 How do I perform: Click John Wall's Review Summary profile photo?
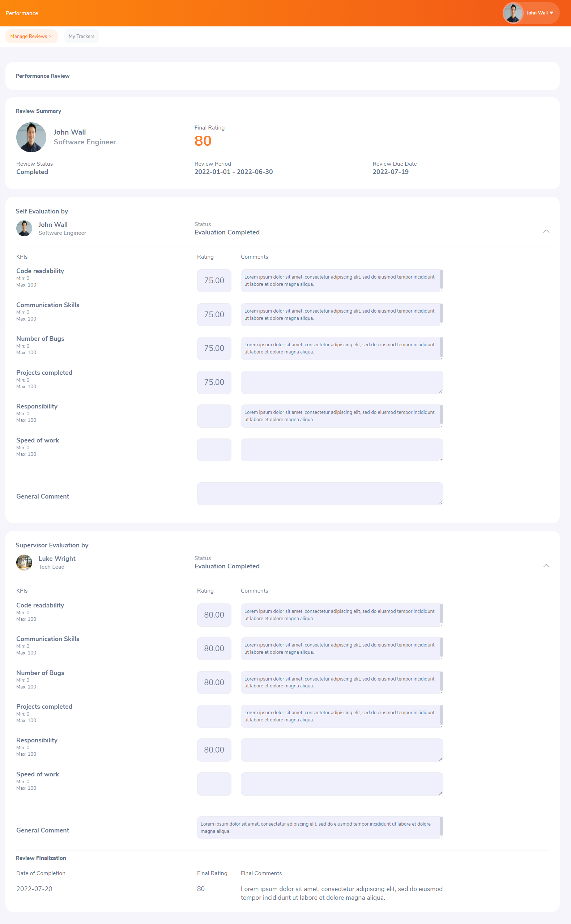[31, 137]
